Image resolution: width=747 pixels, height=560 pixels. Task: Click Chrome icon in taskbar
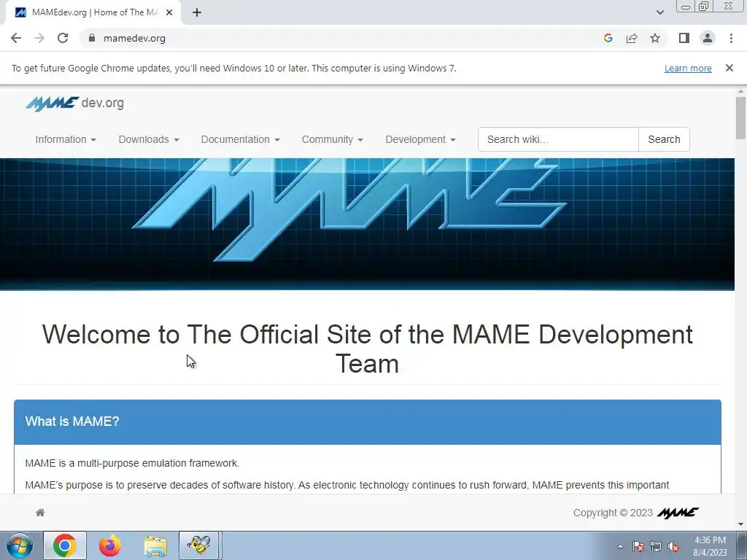(x=65, y=545)
